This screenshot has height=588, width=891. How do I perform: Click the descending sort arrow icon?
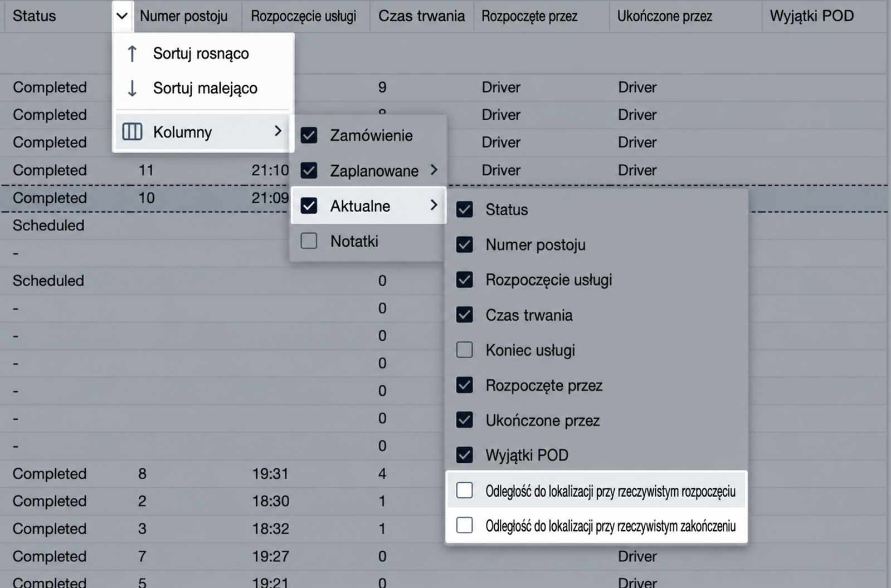point(132,88)
